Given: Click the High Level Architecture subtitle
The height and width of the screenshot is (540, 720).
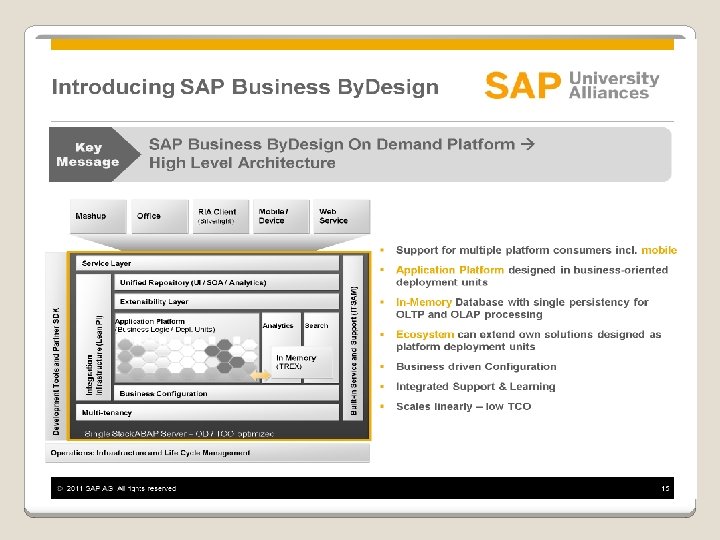Looking at the screenshot, I should coord(242,163).
